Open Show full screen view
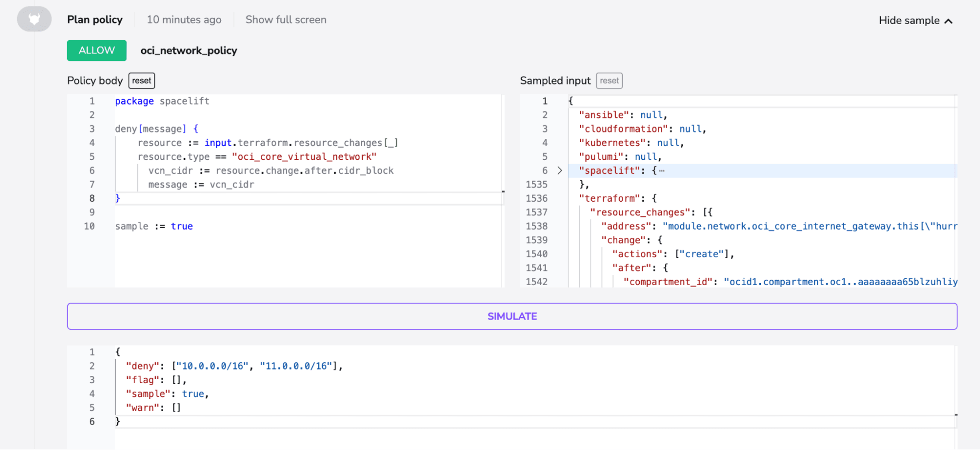980x450 pixels. (x=286, y=20)
